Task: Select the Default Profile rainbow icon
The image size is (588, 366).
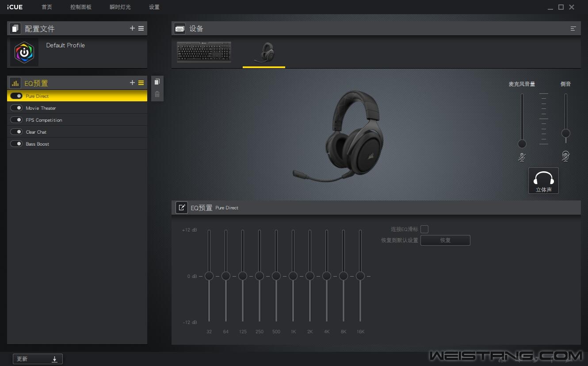Action: click(24, 52)
